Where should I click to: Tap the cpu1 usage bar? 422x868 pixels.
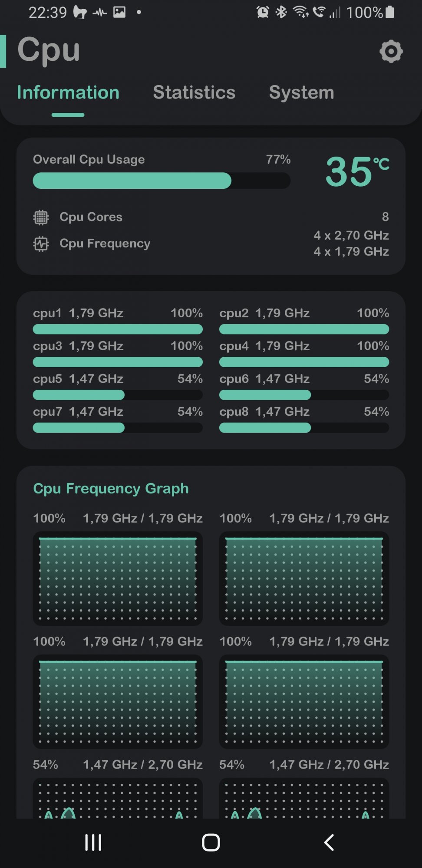click(x=118, y=329)
